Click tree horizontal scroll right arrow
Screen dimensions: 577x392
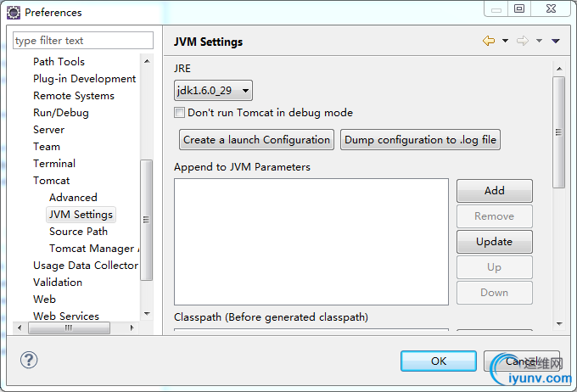coord(132,328)
